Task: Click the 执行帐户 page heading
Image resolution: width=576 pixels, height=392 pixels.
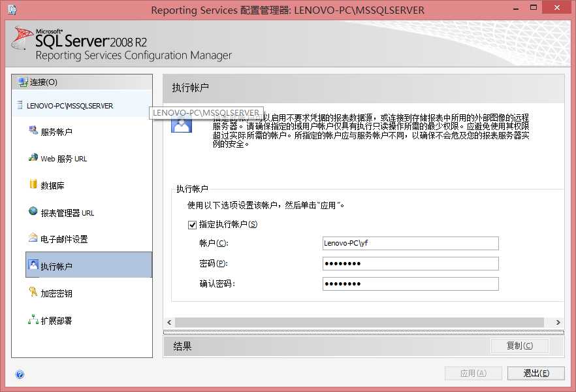Action: point(190,88)
